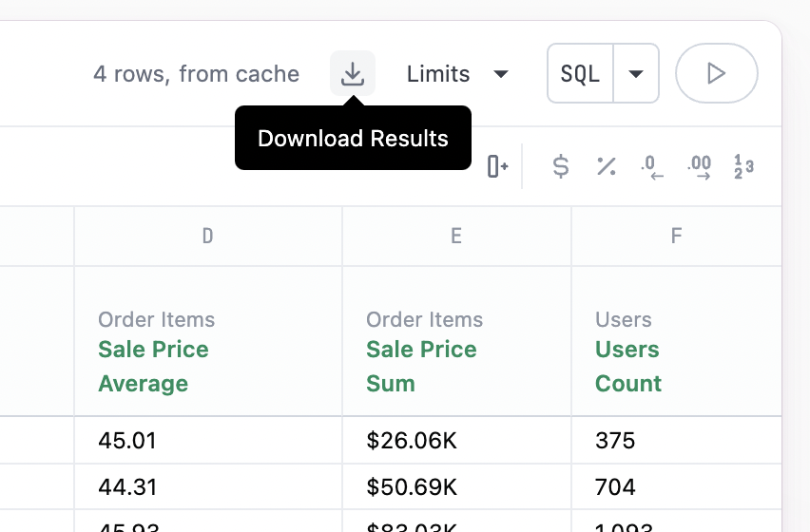This screenshot has width=810, height=532.
Task: Click the Sale Price Sum header cell
Action: (456, 351)
